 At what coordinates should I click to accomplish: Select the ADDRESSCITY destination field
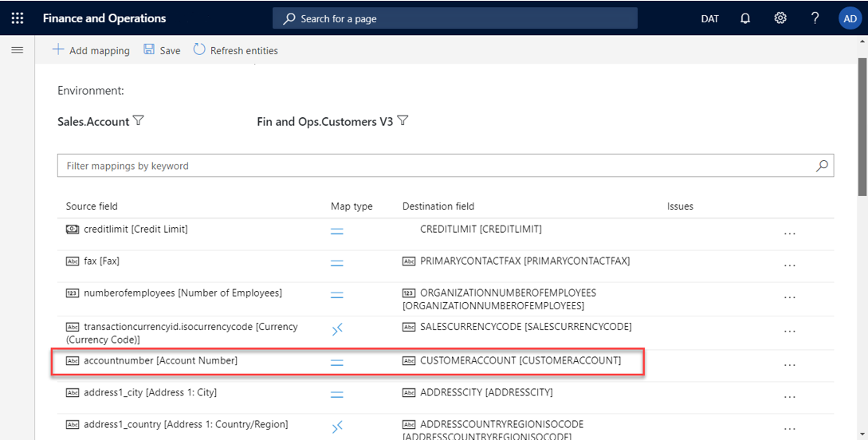pos(486,392)
